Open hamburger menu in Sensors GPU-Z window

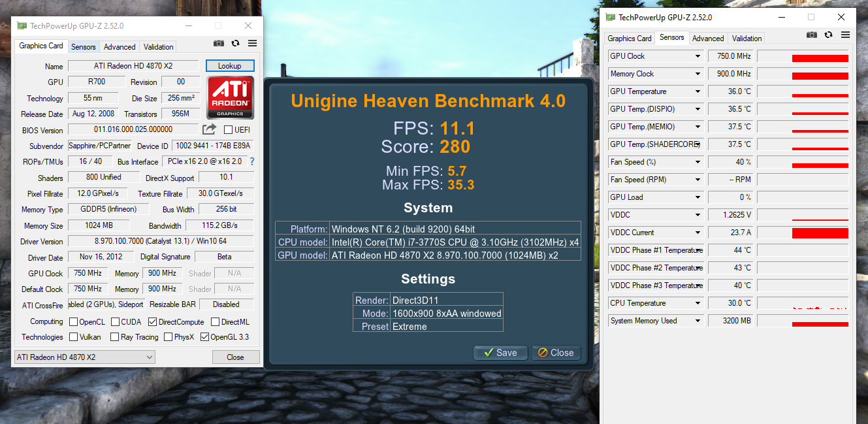click(x=845, y=35)
